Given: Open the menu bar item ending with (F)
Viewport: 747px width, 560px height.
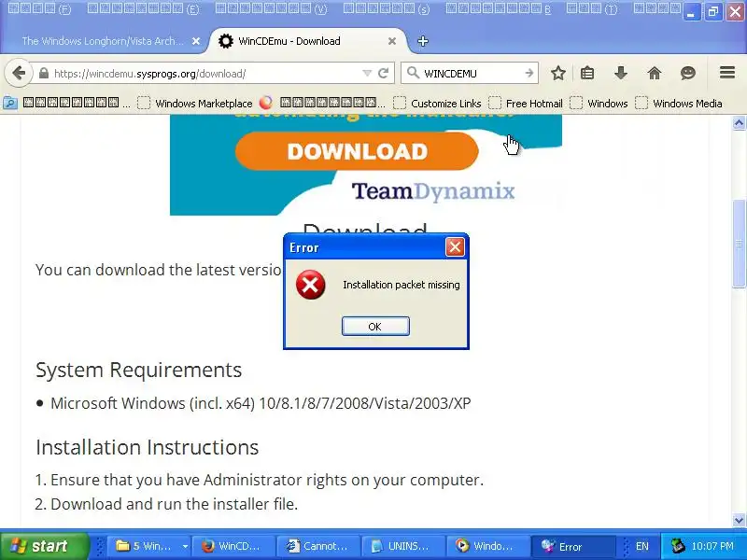Looking at the screenshot, I should [x=39, y=8].
